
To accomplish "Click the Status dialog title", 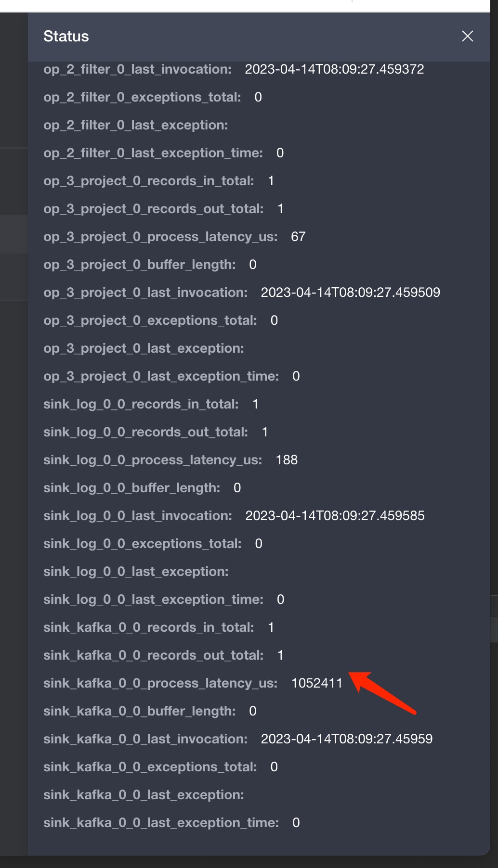I will click(66, 36).
